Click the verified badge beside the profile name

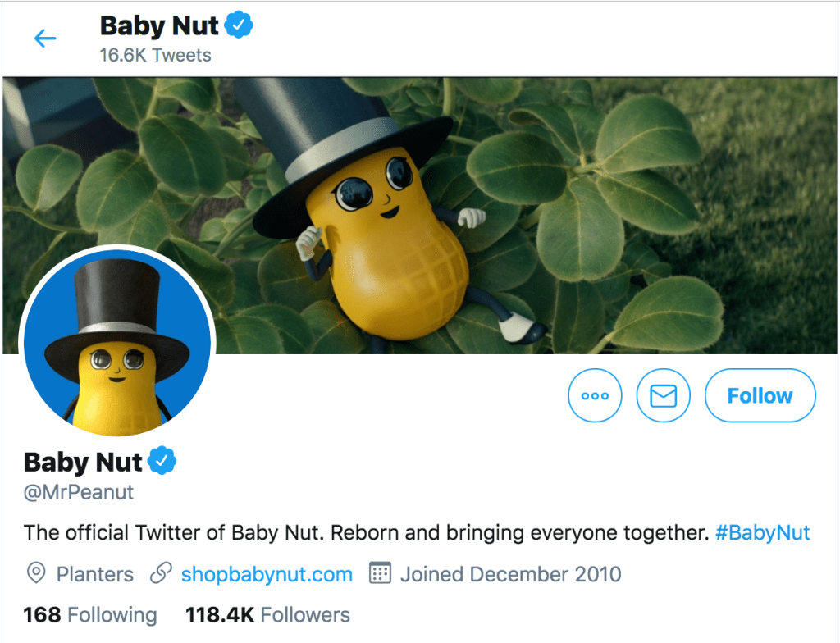164,462
